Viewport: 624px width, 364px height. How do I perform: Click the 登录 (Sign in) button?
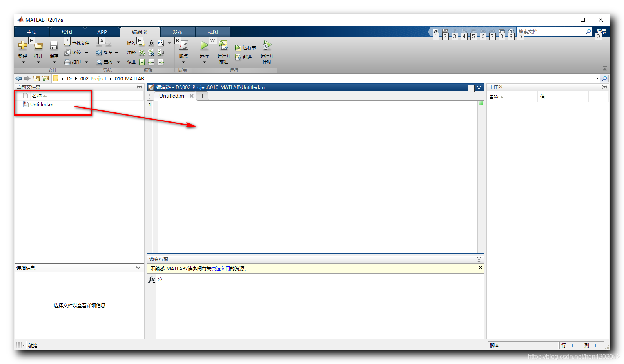pyautogui.click(x=601, y=32)
